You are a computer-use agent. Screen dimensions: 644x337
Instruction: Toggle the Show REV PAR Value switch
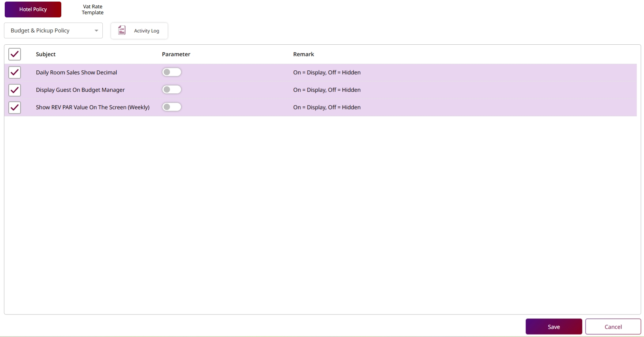click(x=172, y=107)
